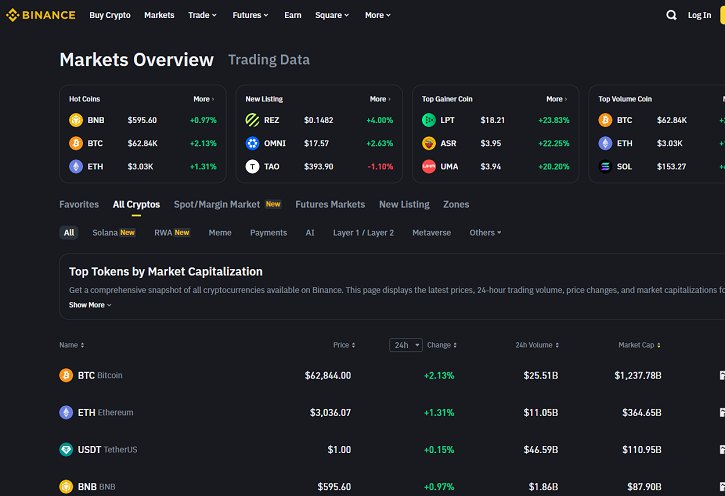Switch to Spot/Margin Market tab
725x496 pixels.
(227, 204)
